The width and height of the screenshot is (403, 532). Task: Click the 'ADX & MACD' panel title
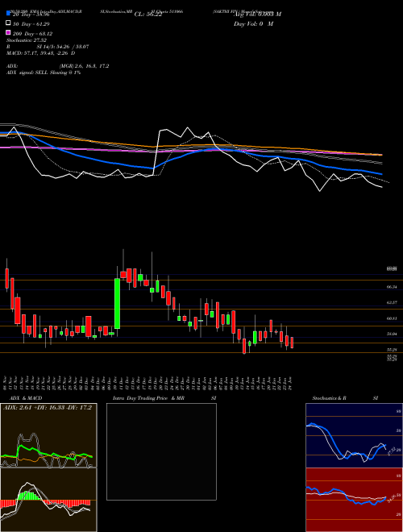pyautogui.click(x=26, y=398)
